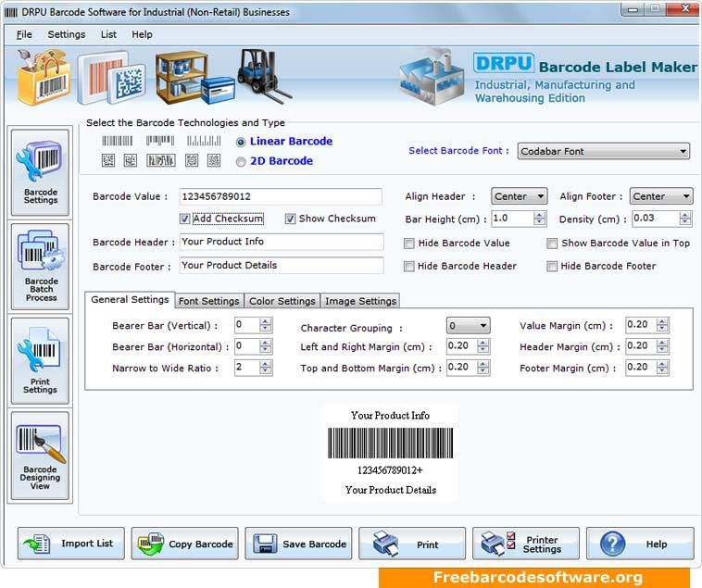
Task: Click the Barcode Value input field
Action: 281,196
